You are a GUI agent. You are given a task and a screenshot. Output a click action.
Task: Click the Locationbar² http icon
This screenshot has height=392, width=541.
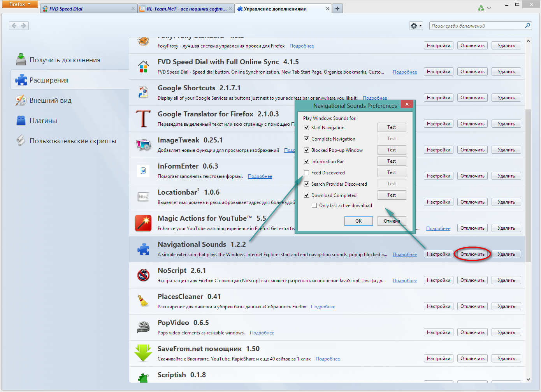[x=143, y=197]
